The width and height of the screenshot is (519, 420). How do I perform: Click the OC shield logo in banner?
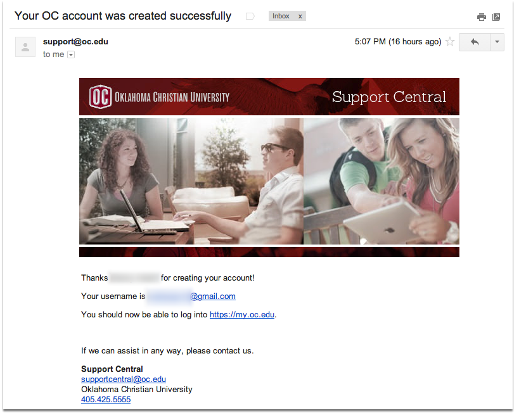100,97
